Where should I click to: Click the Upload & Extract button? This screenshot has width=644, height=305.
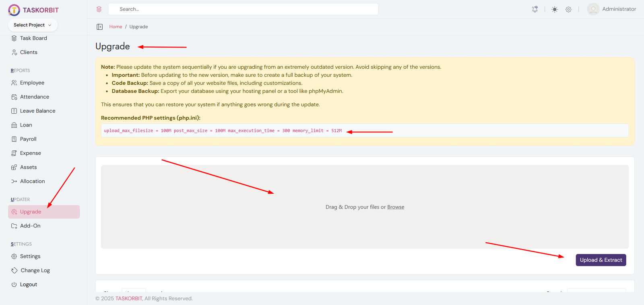pos(601,260)
